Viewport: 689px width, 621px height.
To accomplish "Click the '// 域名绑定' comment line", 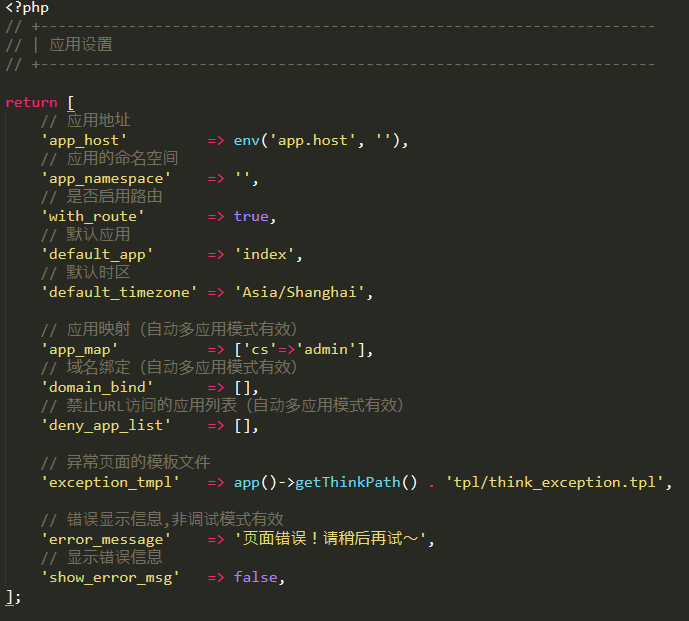I will [x=169, y=367].
